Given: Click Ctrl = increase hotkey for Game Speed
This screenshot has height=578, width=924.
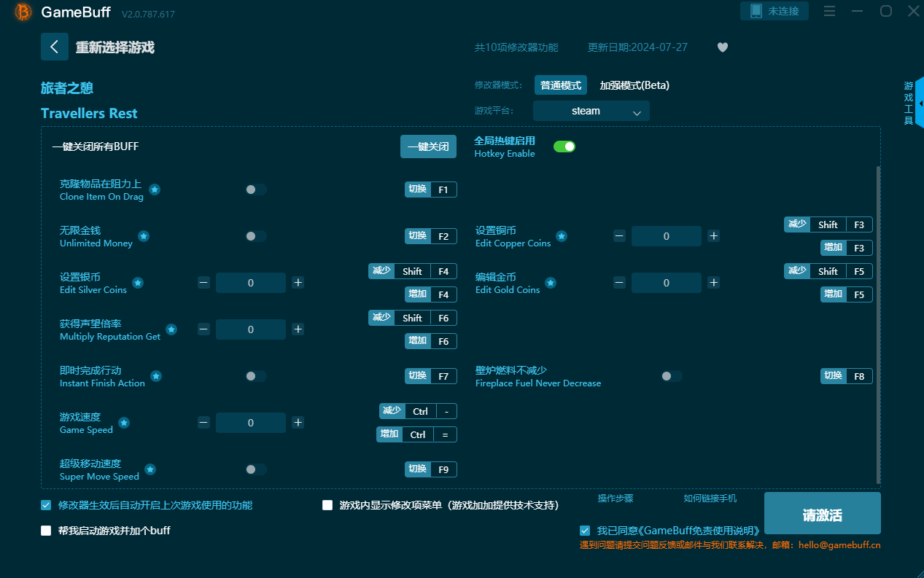Looking at the screenshot, I should [417, 434].
